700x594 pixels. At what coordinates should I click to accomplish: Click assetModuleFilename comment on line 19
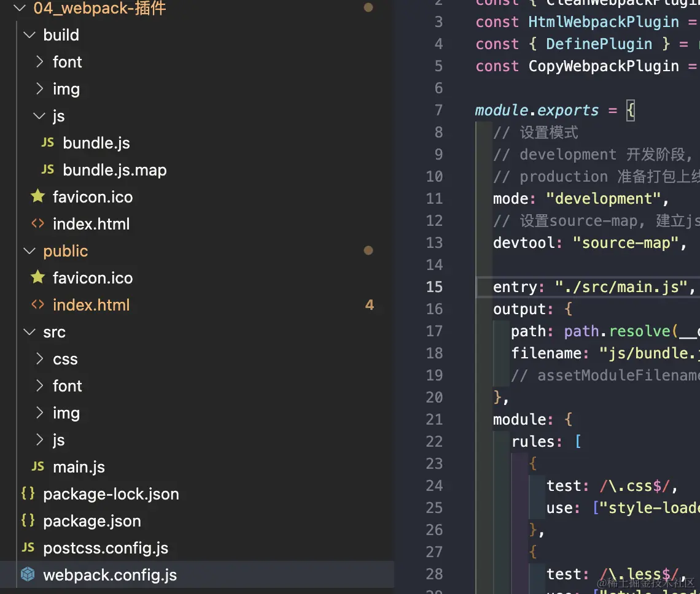tap(605, 375)
